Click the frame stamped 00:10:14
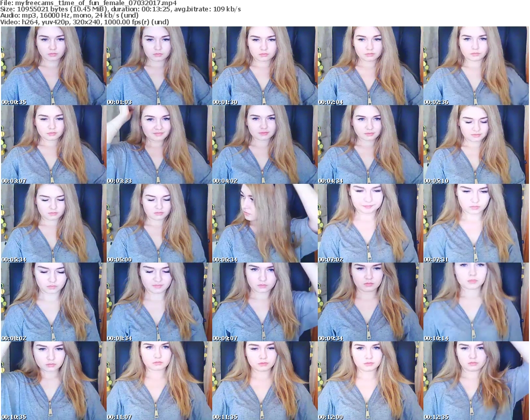 point(476,302)
